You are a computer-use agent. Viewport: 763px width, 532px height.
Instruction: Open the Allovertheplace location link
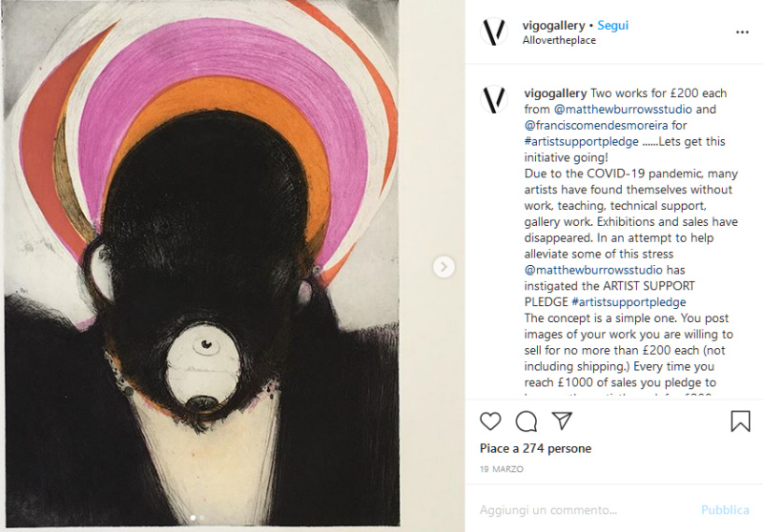click(x=559, y=40)
